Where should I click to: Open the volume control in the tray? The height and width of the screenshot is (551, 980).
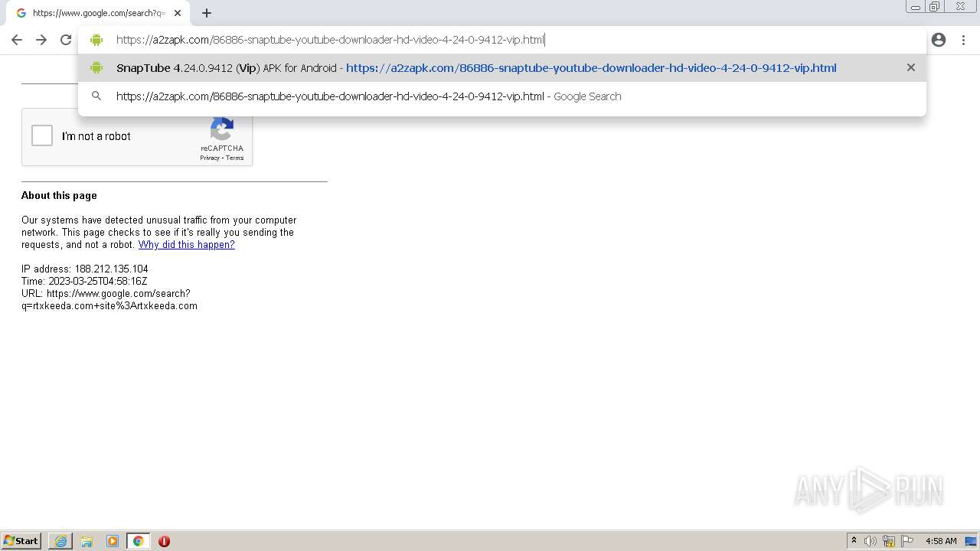point(871,541)
